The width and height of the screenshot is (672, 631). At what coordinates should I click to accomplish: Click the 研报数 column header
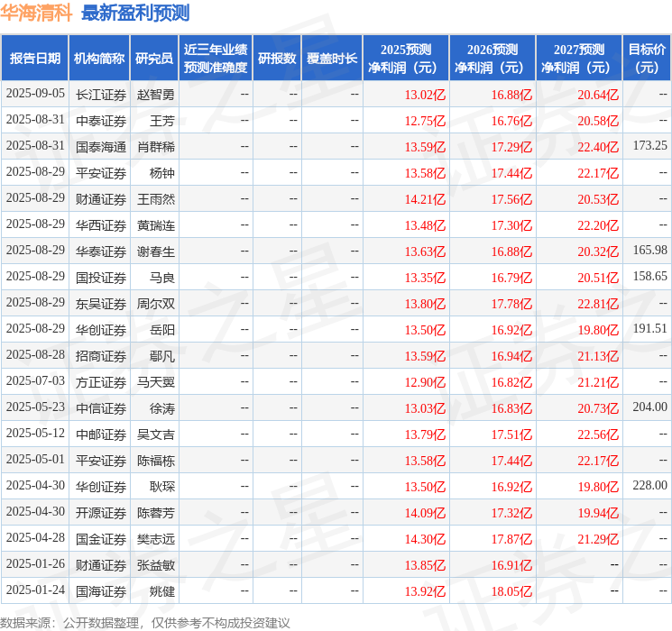click(x=277, y=59)
